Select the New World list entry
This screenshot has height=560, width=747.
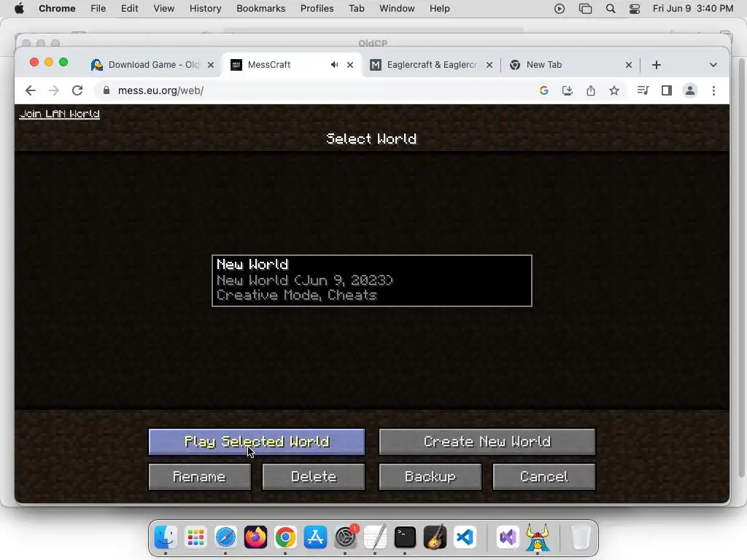coord(371,281)
